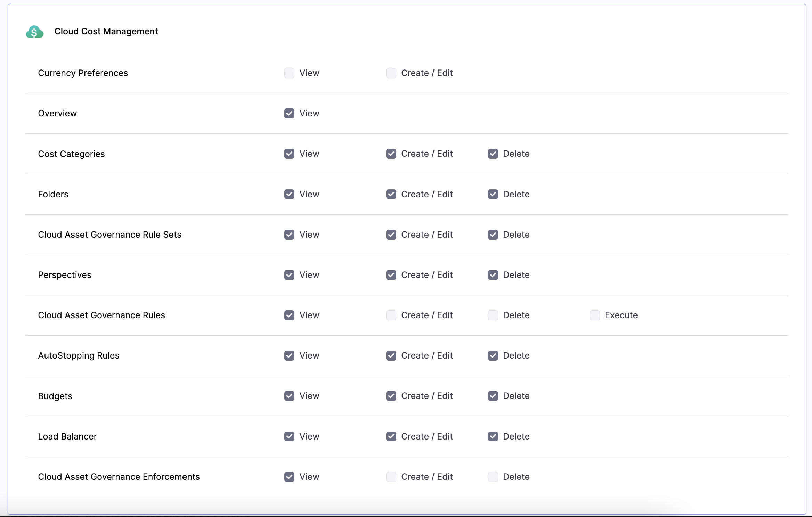
Task: Toggle Delete permission for Perspectives
Action: (x=493, y=275)
